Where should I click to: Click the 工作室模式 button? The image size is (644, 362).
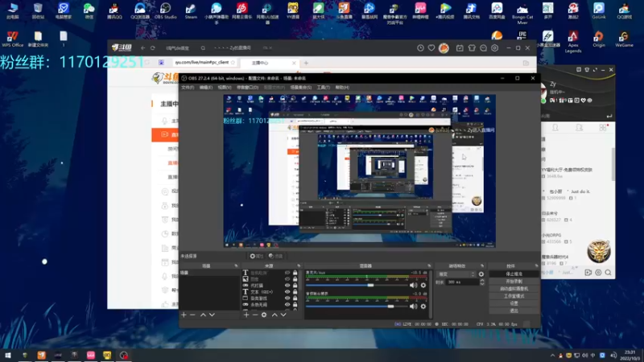tap(514, 296)
